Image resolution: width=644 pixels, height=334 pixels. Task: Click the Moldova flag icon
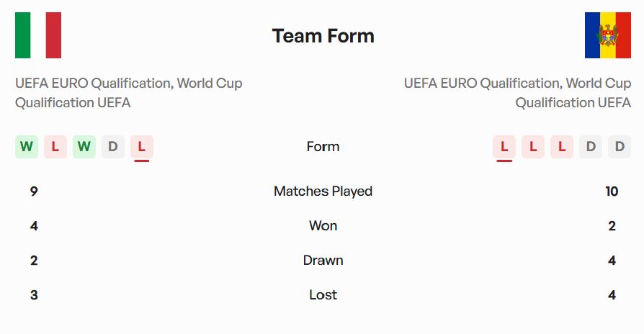point(607,35)
